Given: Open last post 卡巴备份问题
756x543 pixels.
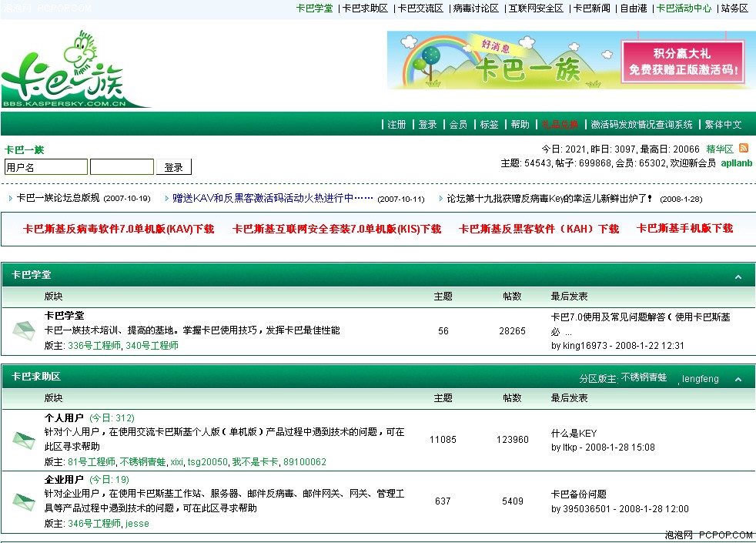Looking at the screenshot, I should click(x=579, y=494).
